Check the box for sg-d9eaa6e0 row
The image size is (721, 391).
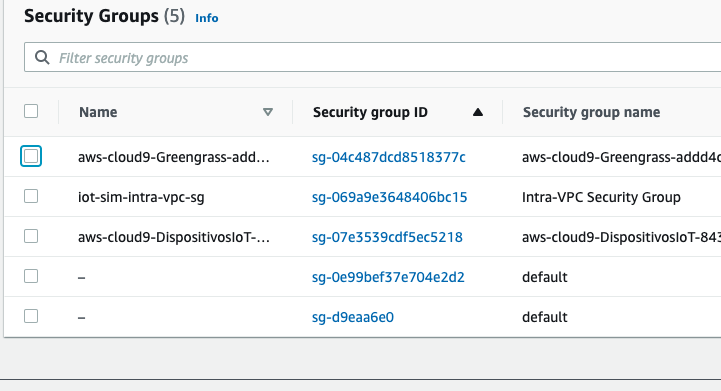[31, 316]
